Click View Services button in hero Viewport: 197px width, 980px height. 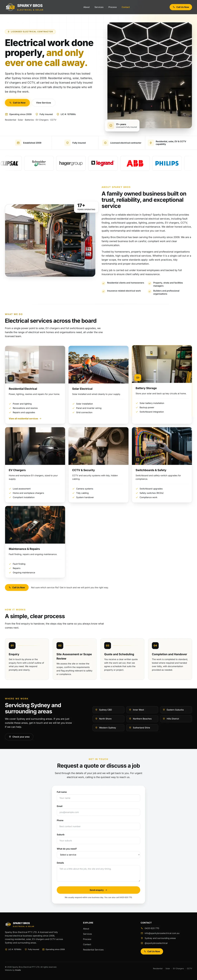[x=43, y=103]
